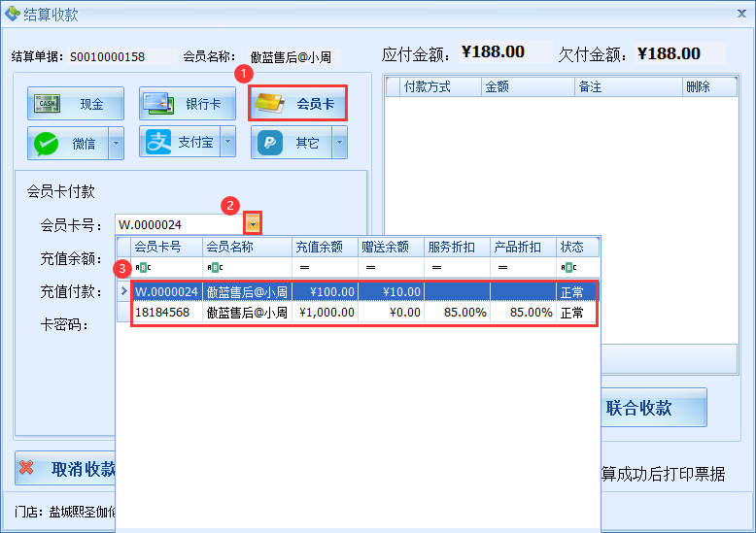
Task: Select cash payment button 现金
Action: [76, 104]
